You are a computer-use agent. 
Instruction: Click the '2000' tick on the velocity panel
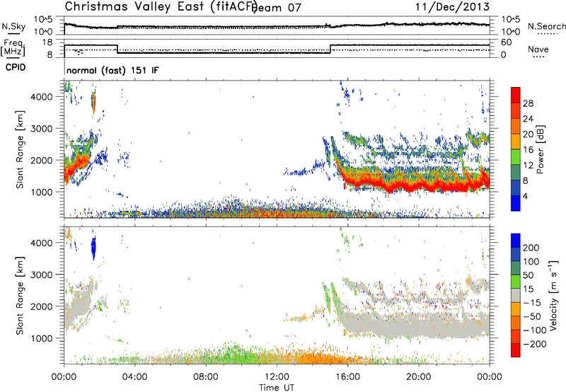pyautogui.click(x=42, y=306)
